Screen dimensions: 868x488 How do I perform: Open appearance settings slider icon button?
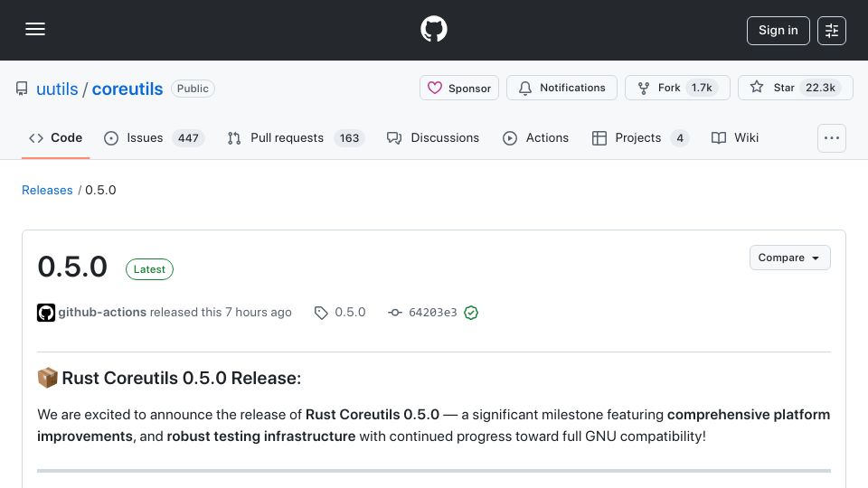tap(832, 31)
